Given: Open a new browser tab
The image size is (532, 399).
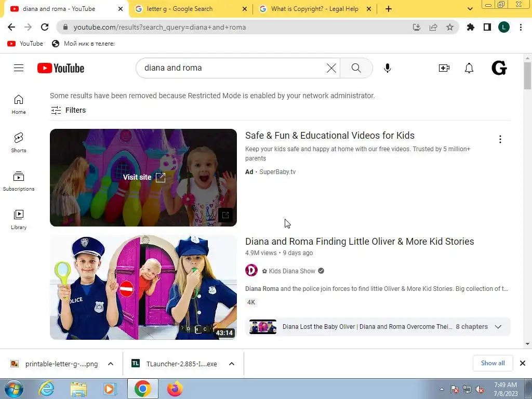Looking at the screenshot, I should [389, 9].
